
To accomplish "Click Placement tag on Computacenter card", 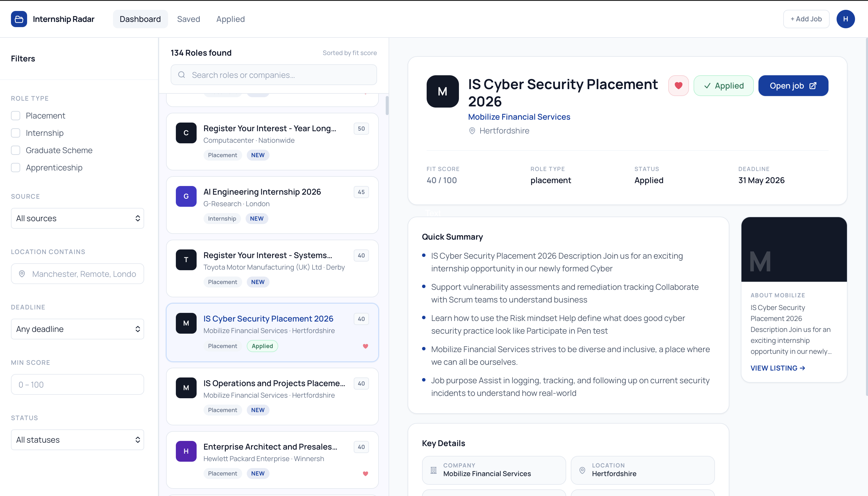I will [x=222, y=155].
